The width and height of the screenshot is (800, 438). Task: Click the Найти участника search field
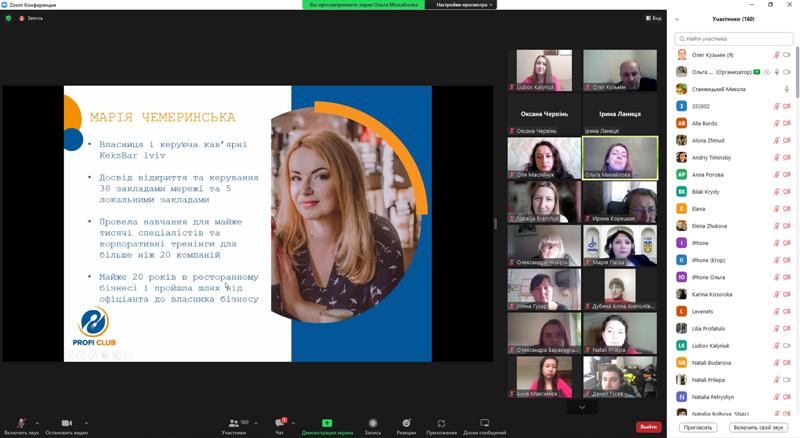pos(738,38)
